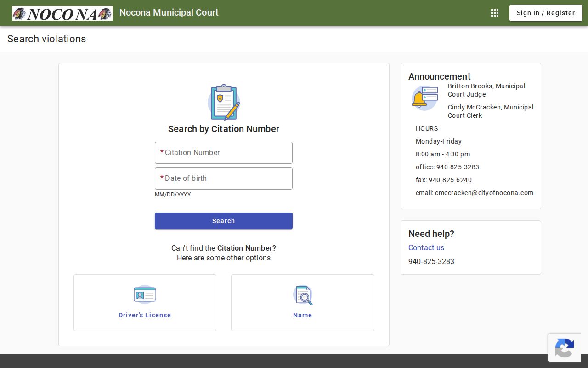588x368 pixels.
Task: Focus the Date of birth field
Action: 224,178
